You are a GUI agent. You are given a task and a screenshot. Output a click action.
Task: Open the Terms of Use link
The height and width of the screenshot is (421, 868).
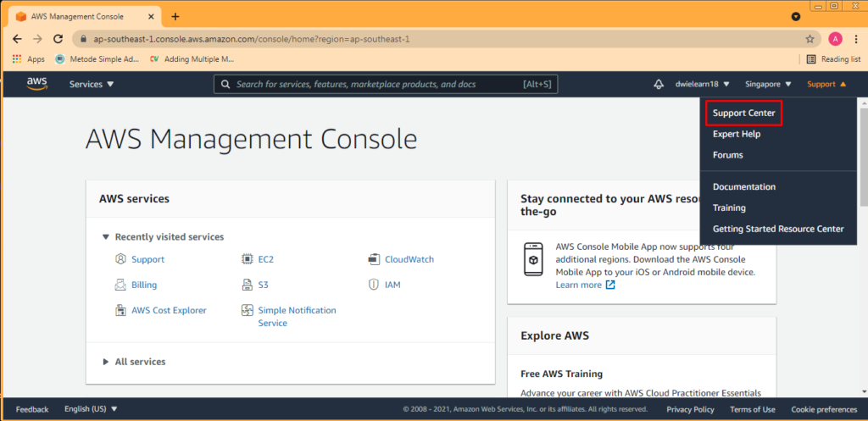pyautogui.click(x=753, y=409)
